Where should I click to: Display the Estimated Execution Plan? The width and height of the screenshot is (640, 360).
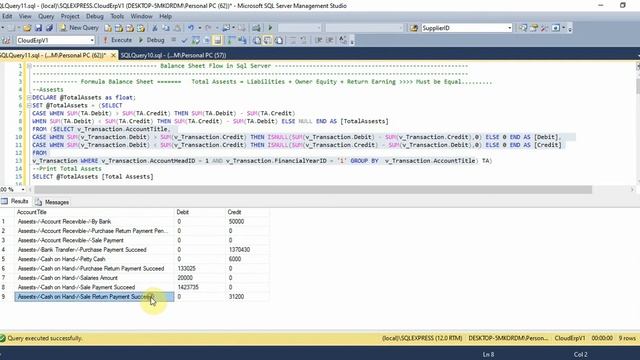(196, 40)
